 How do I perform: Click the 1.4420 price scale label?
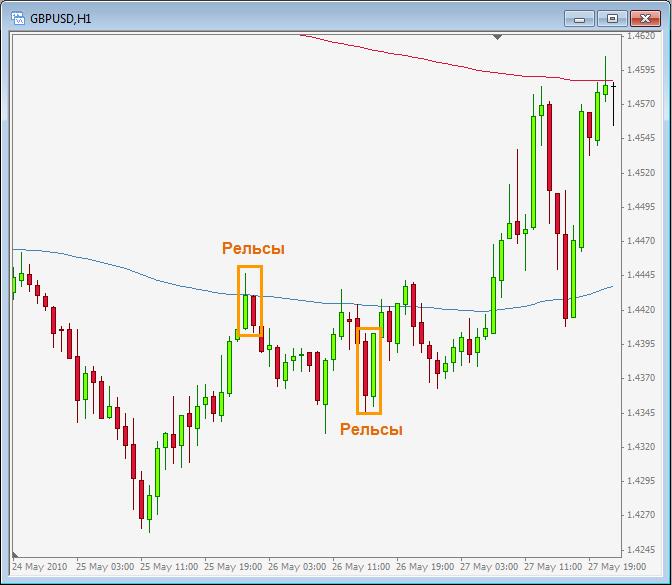point(641,310)
